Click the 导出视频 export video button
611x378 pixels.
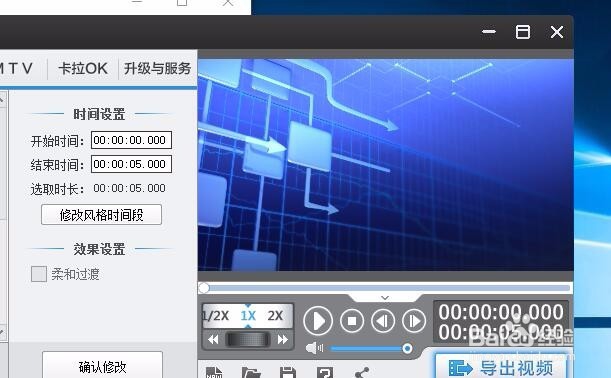pyautogui.click(x=501, y=367)
